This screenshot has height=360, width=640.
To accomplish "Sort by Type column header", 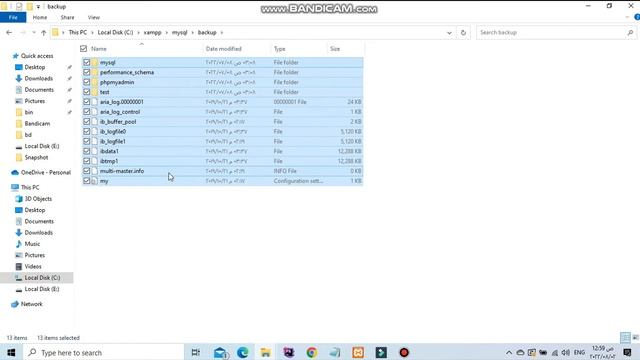I will pos(280,49).
